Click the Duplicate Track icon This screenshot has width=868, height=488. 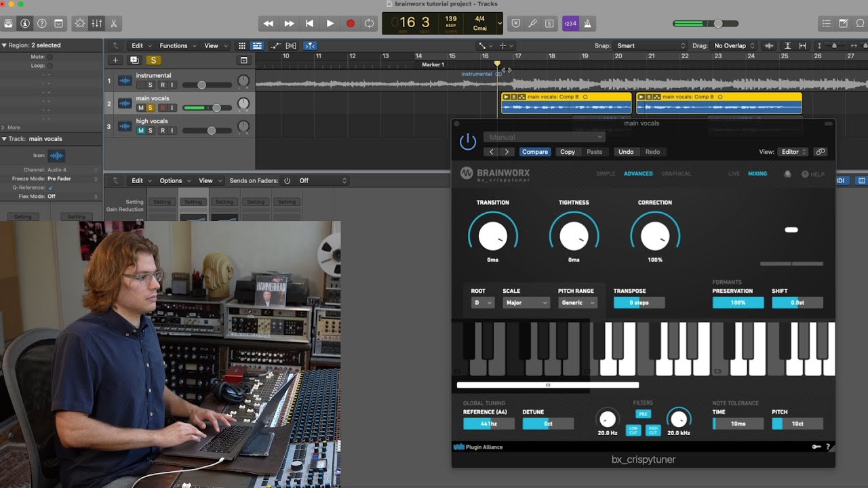(x=134, y=60)
